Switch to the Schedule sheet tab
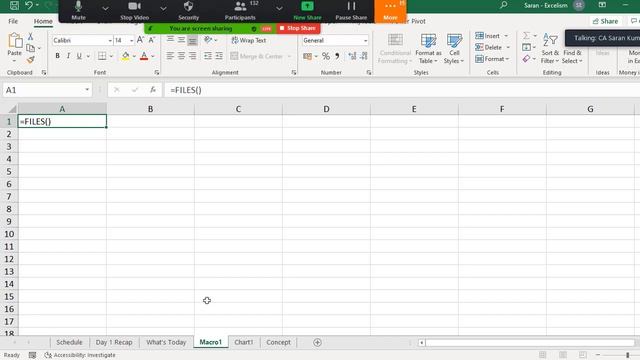The height and width of the screenshot is (360, 640). [x=69, y=342]
